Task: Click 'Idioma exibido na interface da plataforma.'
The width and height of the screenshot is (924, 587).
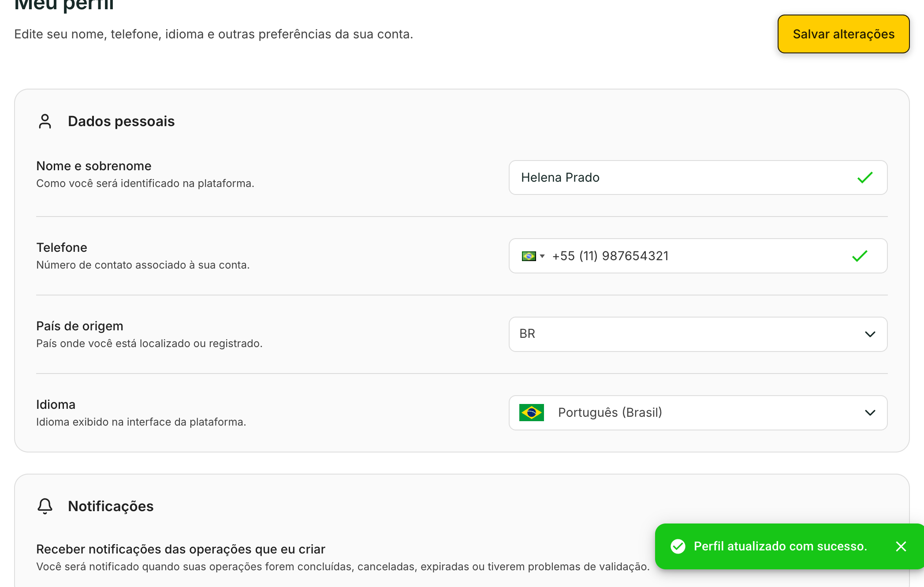Action: [x=141, y=422]
